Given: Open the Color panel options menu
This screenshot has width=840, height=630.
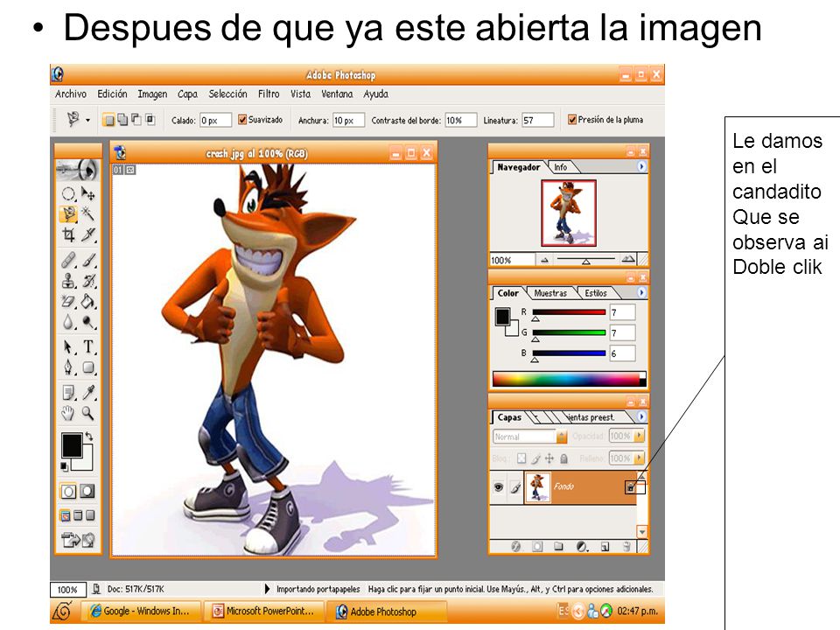Looking at the screenshot, I should click(641, 292).
